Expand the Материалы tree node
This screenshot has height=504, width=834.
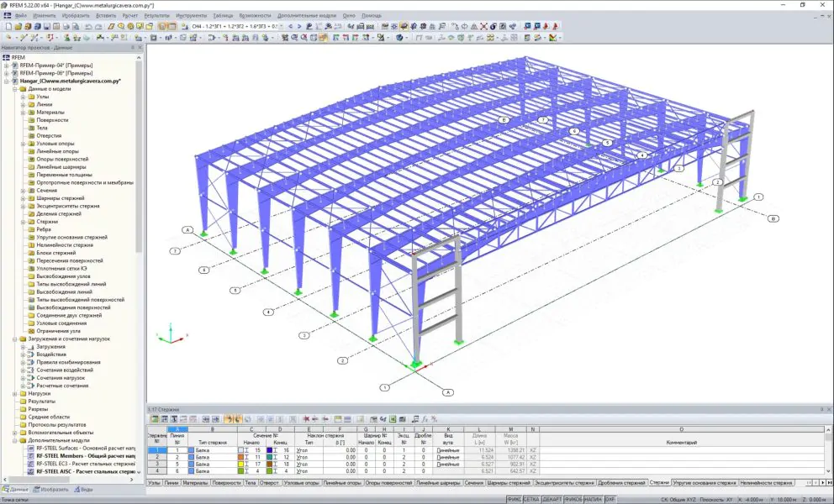click(x=23, y=113)
